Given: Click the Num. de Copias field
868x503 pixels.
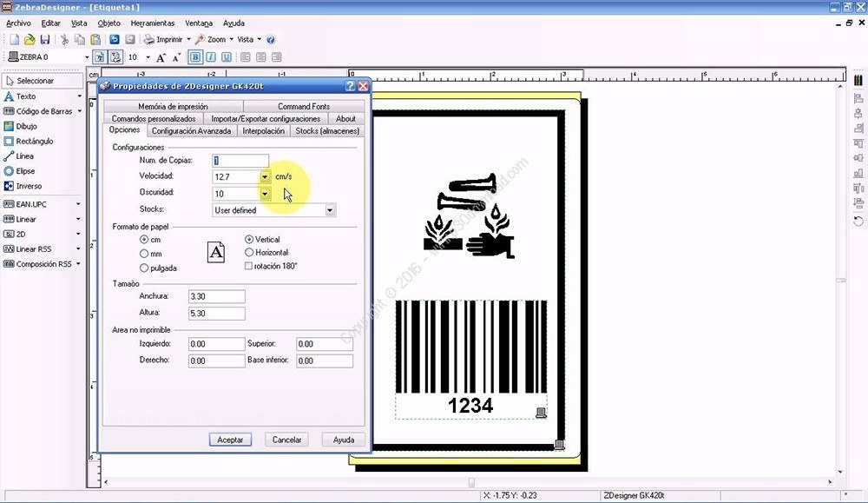Looking at the screenshot, I should coord(240,160).
